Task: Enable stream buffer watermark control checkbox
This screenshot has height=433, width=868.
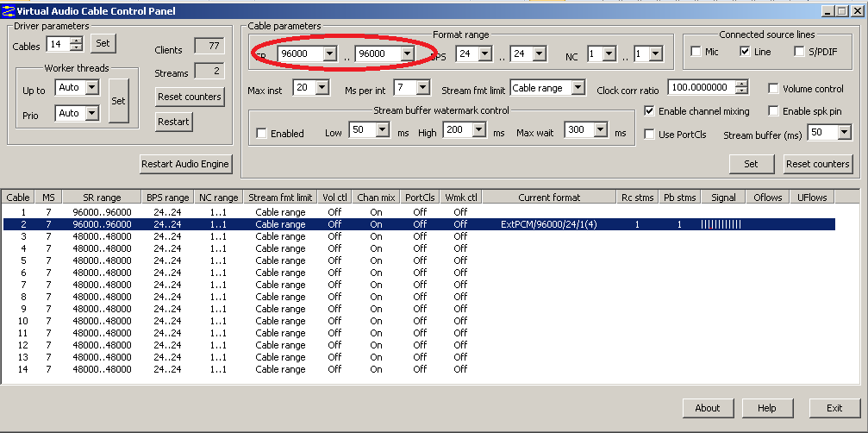Action: click(x=262, y=134)
